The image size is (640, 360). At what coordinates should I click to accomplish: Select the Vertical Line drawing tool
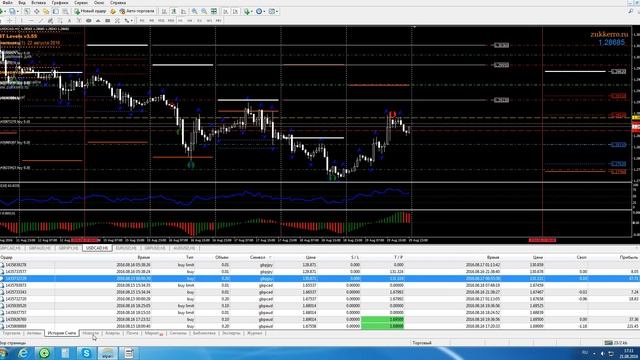coord(22,20)
